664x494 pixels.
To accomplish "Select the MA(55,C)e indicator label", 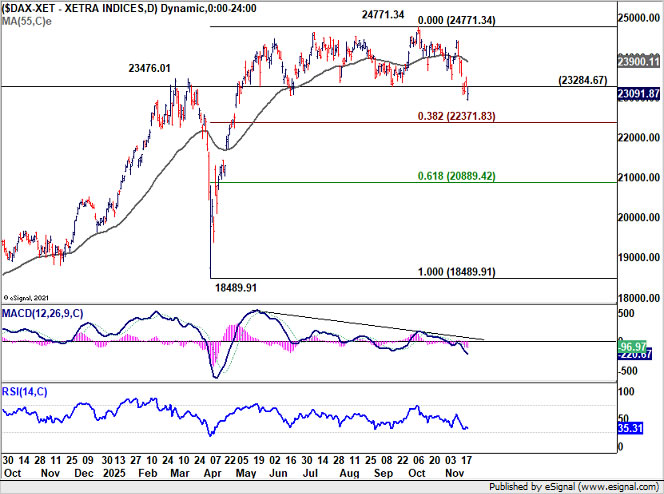I will (x=27, y=21).
